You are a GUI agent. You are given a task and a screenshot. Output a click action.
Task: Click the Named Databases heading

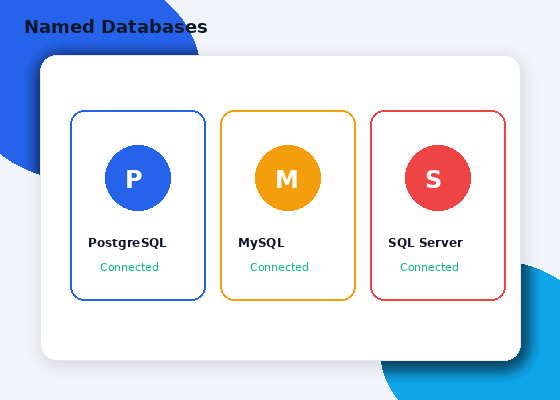116,27
